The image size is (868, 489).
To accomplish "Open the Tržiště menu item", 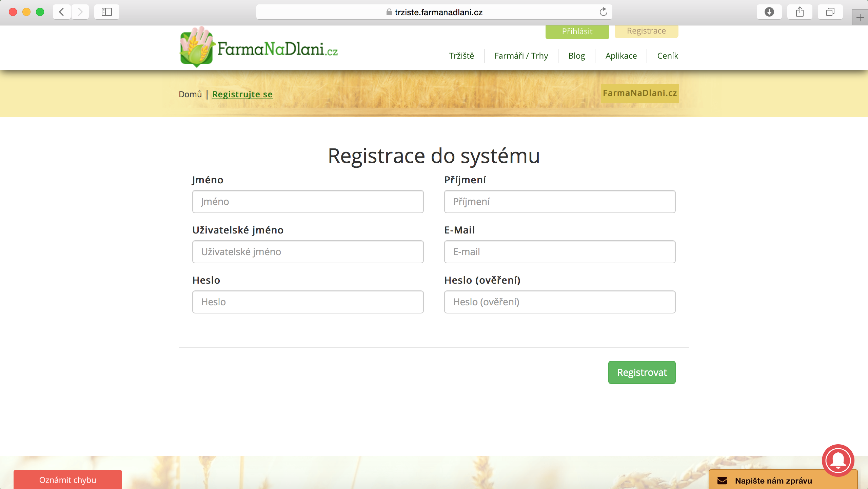I will (x=461, y=56).
